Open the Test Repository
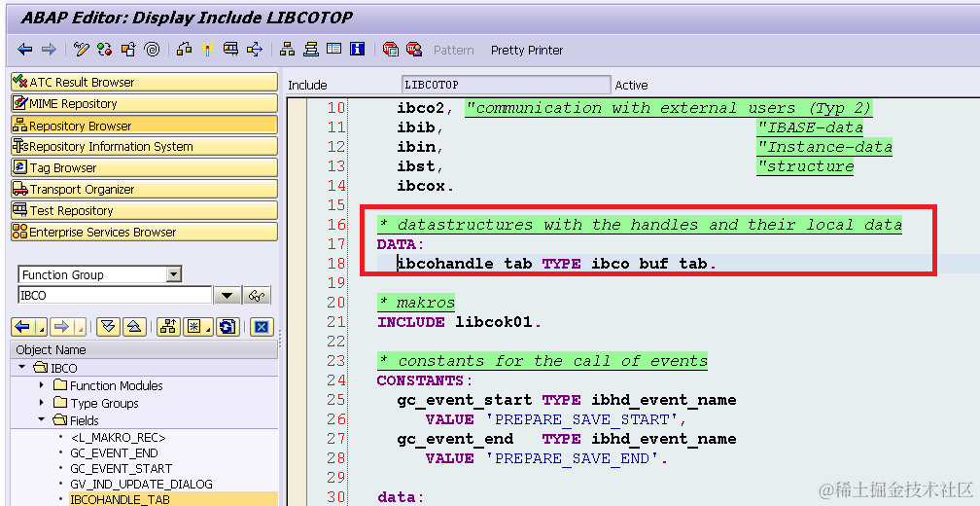 click(x=144, y=210)
